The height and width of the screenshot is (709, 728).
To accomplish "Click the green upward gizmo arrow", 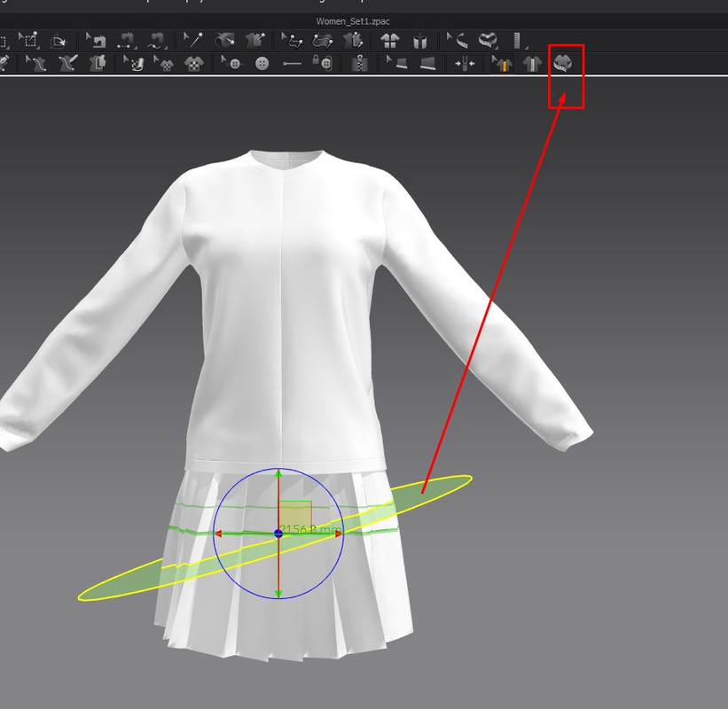I will [278, 473].
